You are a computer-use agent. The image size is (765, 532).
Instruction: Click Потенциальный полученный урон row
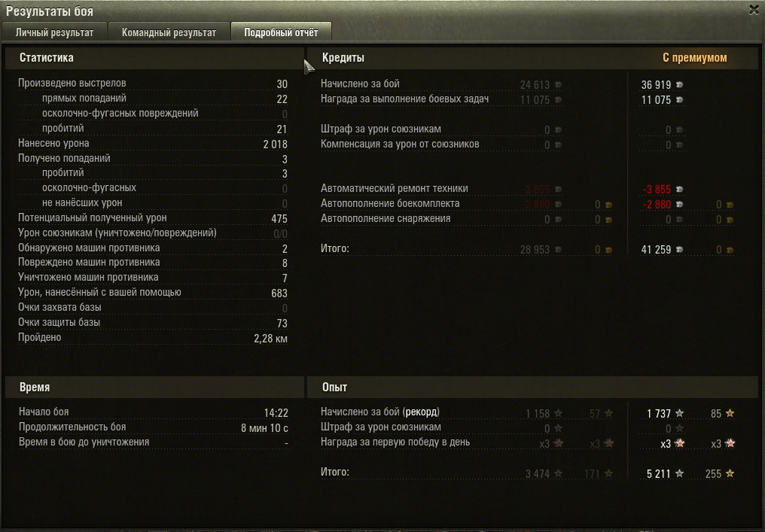pyautogui.click(x=153, y=218)
